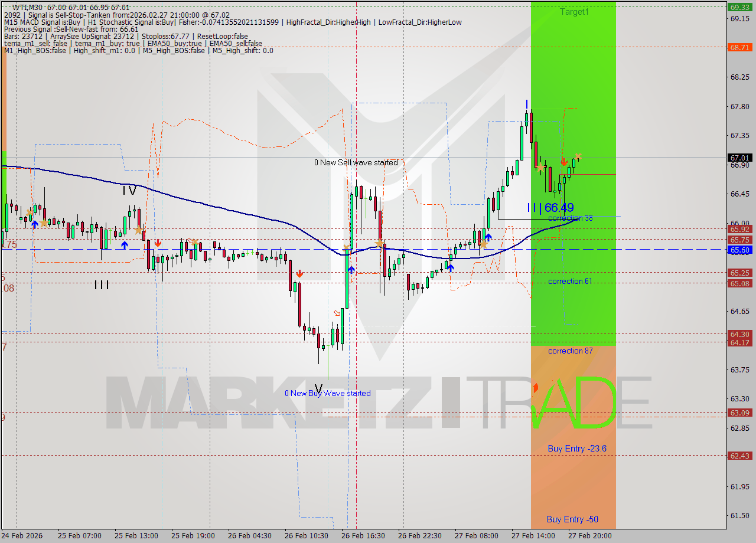Viewport: 756px width, 543px height.
Task: Click the red sell arrow above the 27 Feb high
Action: point(564,161)
